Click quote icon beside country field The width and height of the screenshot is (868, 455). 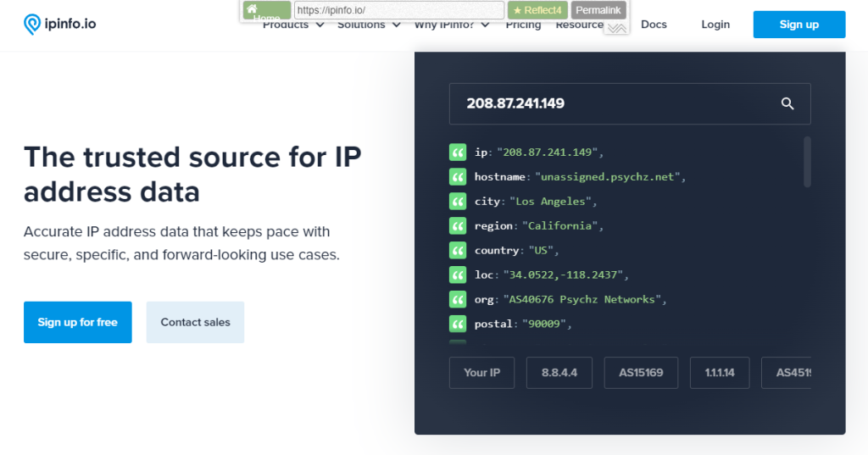pyautogui.click(x=458, y=250)
